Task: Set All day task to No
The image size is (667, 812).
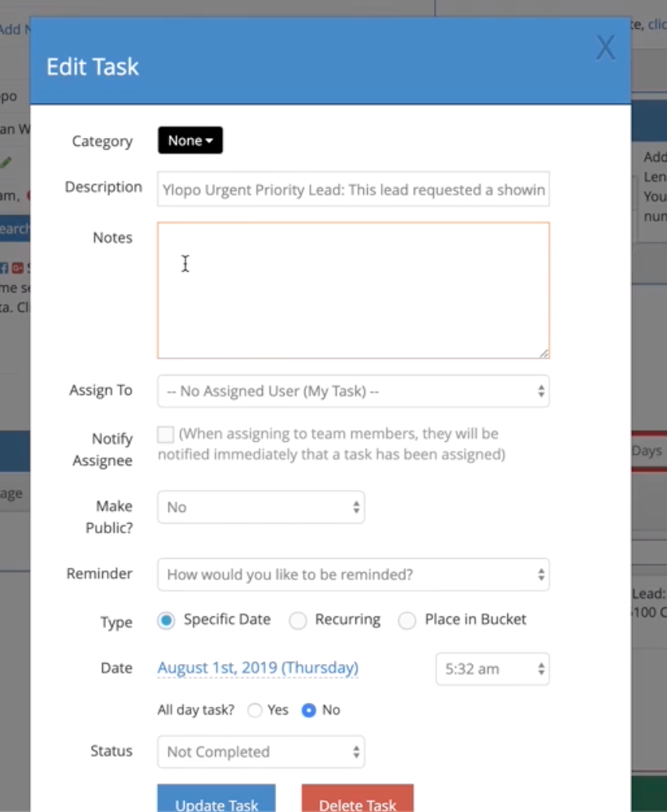Action: pyautogui.click(x=309, y=710)
